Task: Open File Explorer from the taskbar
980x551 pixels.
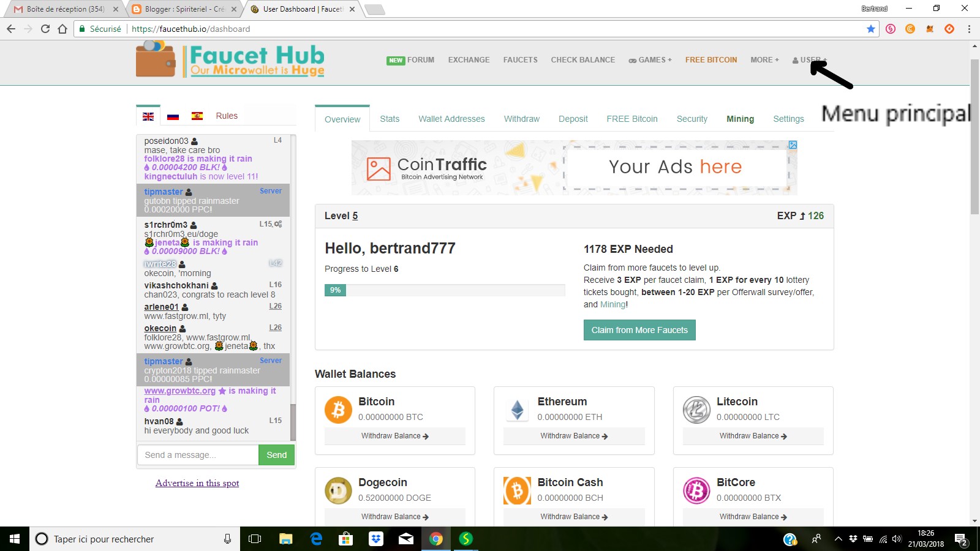Action: pyautogui.click(x=286, y=539)
